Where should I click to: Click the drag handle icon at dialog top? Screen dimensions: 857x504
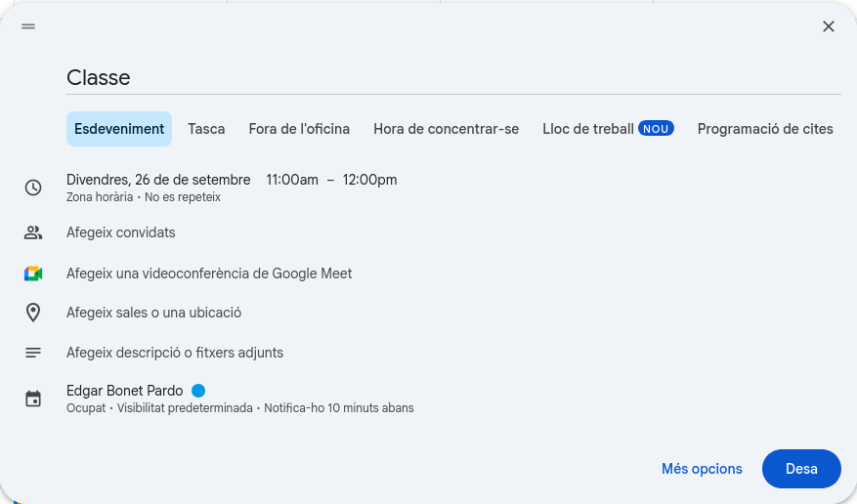(x=28, y=26)
